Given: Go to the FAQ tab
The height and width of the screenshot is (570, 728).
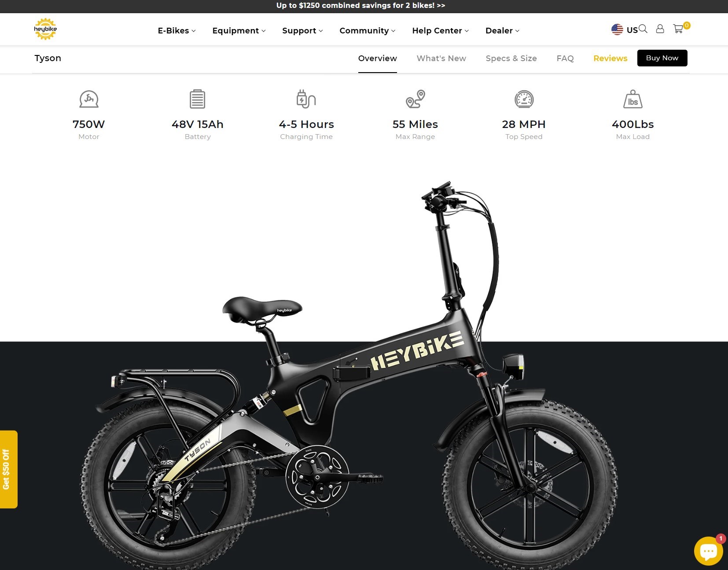Looking at the screenshot, I should click(565, 58).
